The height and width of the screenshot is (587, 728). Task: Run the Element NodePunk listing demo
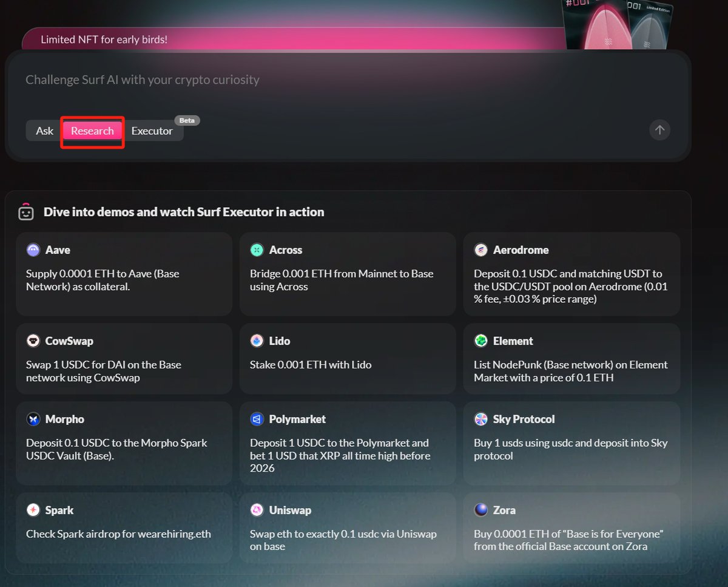[571, 359]
